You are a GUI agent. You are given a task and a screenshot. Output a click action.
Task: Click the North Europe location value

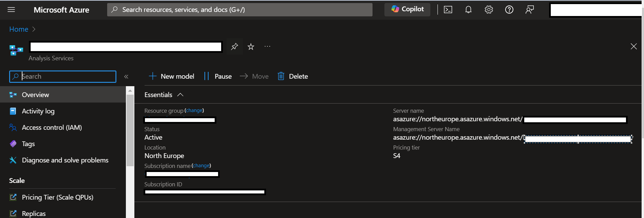(164, 156)
